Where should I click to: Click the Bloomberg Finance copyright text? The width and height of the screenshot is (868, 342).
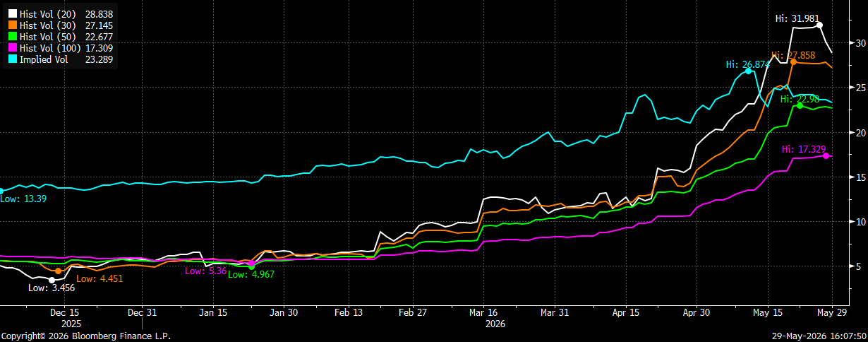pyautogui.click(x=85, y=336)
